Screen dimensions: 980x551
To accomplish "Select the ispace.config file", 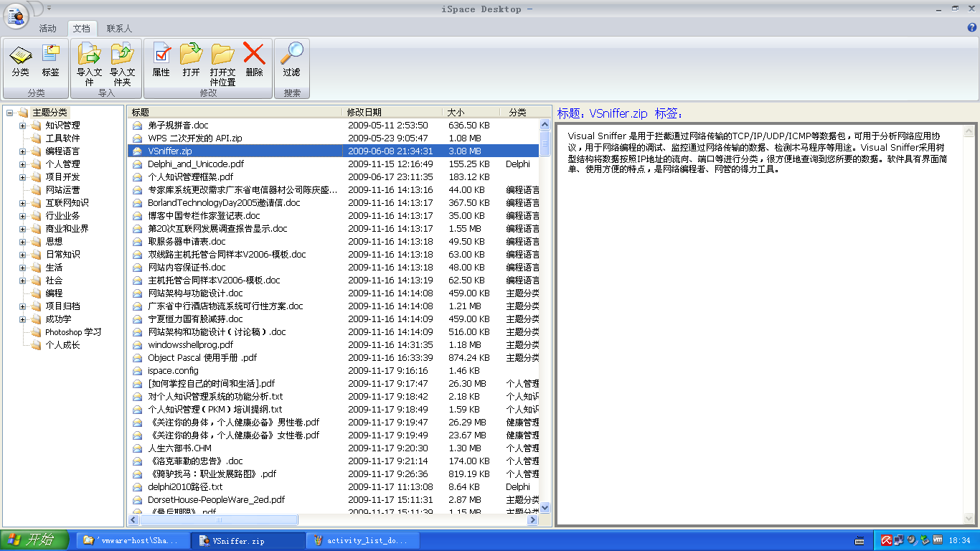I will (173, 371).
